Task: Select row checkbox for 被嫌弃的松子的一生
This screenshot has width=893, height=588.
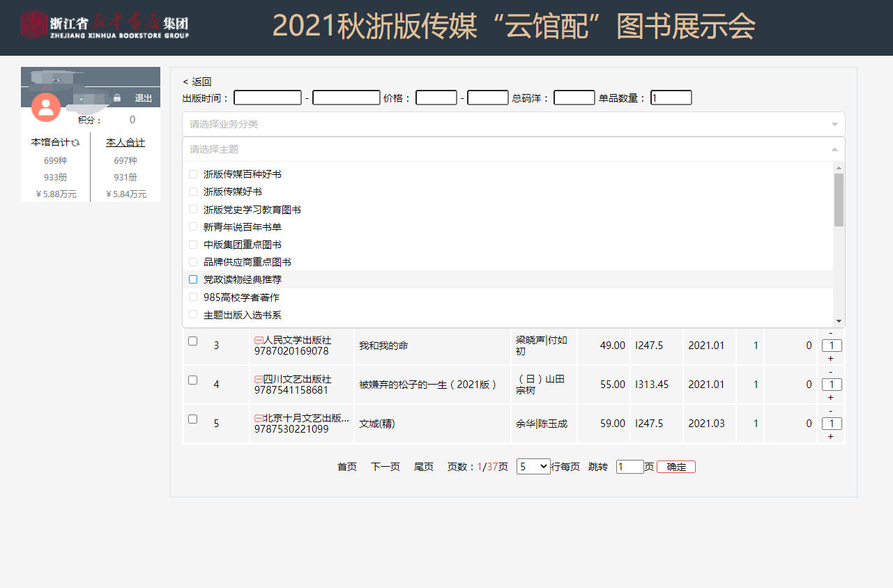Action: pos(193,380)
